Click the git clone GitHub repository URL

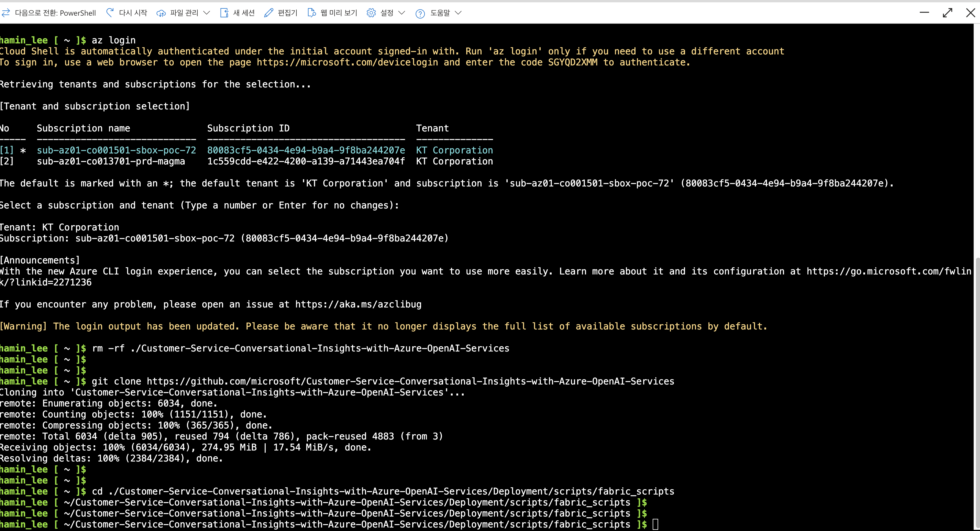coord(410,381)
